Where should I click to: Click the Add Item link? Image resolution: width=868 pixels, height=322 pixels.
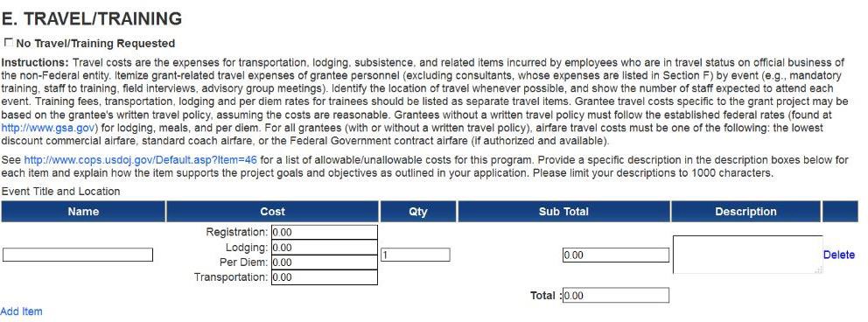21,311
